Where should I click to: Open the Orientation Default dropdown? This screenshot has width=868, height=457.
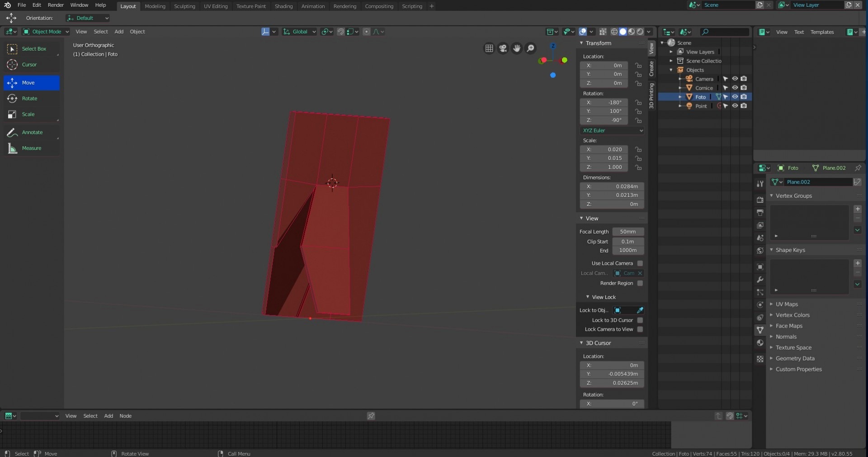[x=88, y=18]
